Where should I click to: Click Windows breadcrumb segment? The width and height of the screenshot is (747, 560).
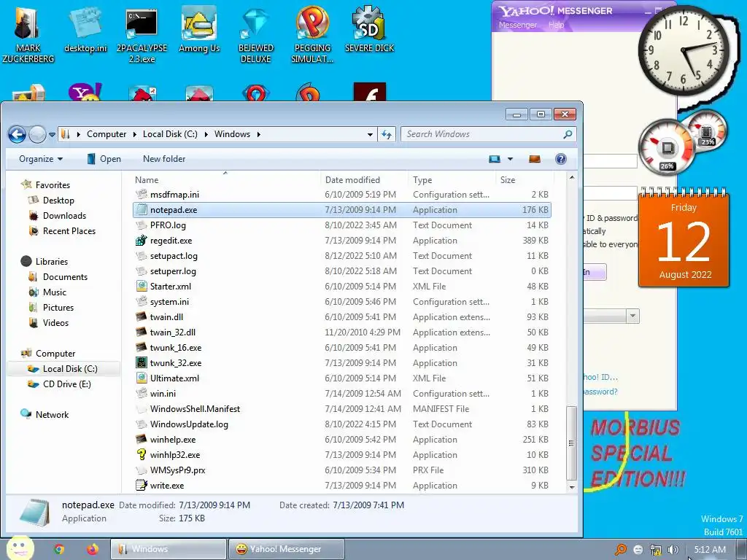[x=232, y=134]
